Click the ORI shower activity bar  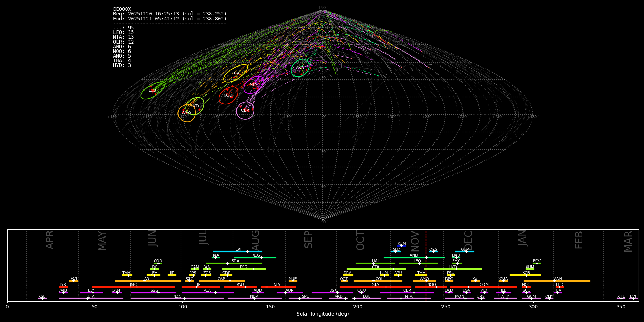click(378, 281)
